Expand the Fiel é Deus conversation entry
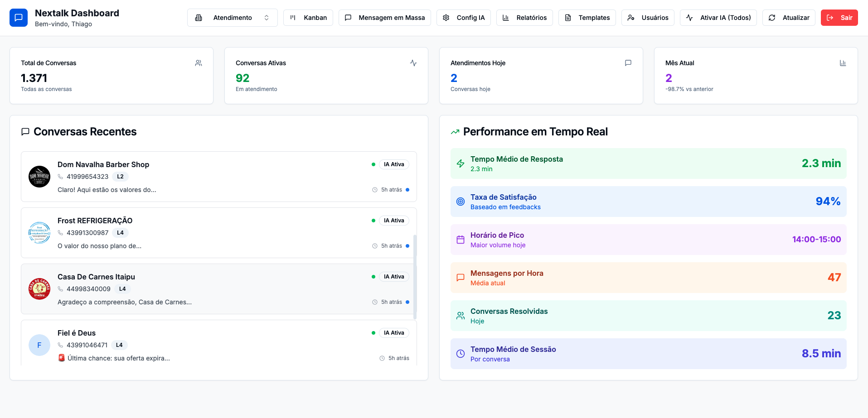This screenshot has width=868, height=418. tap(218, 345)
